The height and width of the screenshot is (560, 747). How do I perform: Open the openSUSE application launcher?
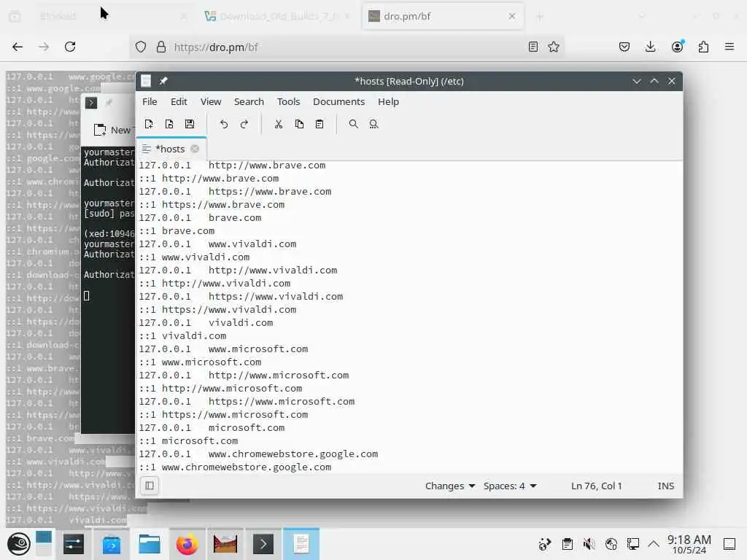pos(19,544)
